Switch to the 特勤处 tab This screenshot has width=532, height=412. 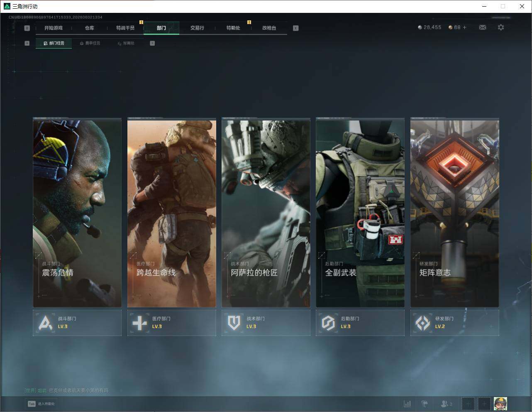pyautogui.click(x=233, y=28)
